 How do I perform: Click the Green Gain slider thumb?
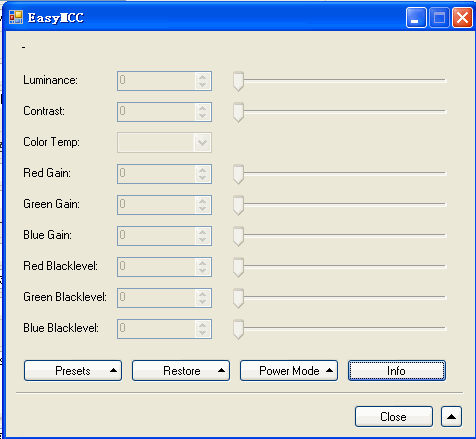pyautogui.click(x=238, y=205)
